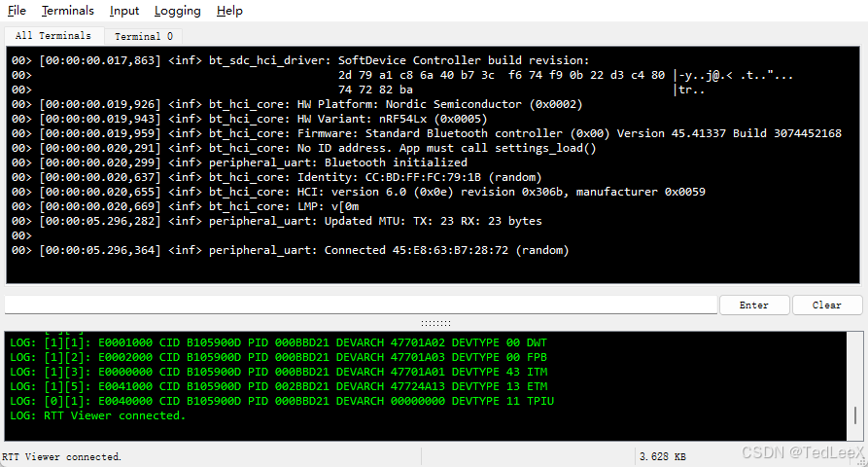Image resolution: width=868 pixels, height=467 pixels.
Task: Click the Firmware: Standard Bluetooth controller line
Action: [x=427, y=133]
